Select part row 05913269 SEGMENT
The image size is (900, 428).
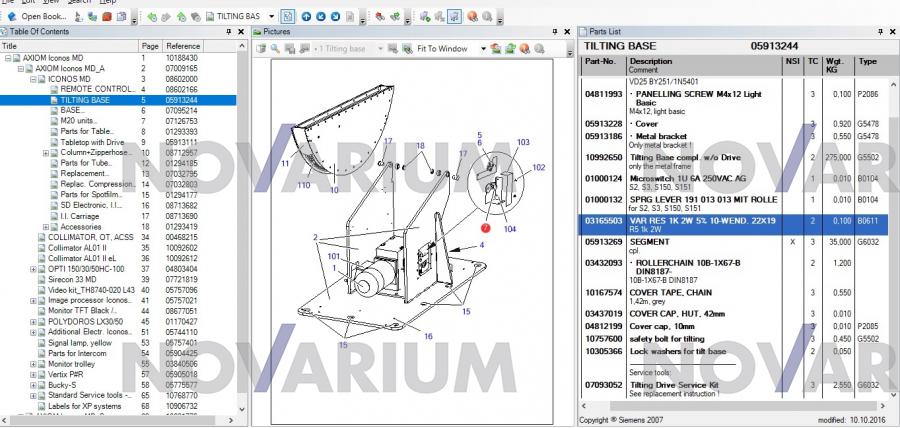click(x=650, y=242)
